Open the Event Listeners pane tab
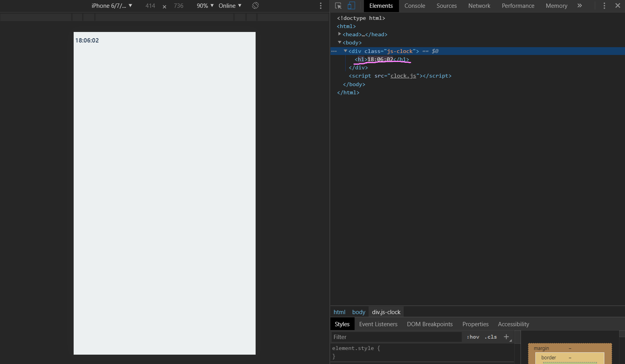This screenshot has height=364, width=625. click(x=378, y=324)
